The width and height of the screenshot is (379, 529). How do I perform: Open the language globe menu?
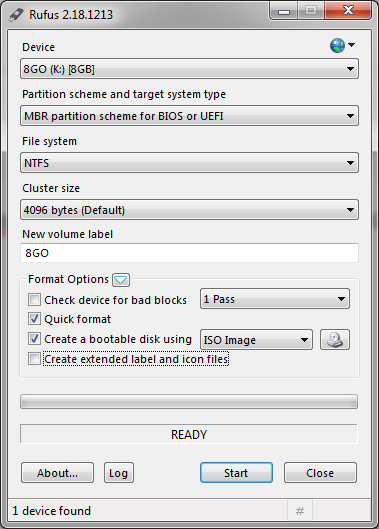[342, 45]
